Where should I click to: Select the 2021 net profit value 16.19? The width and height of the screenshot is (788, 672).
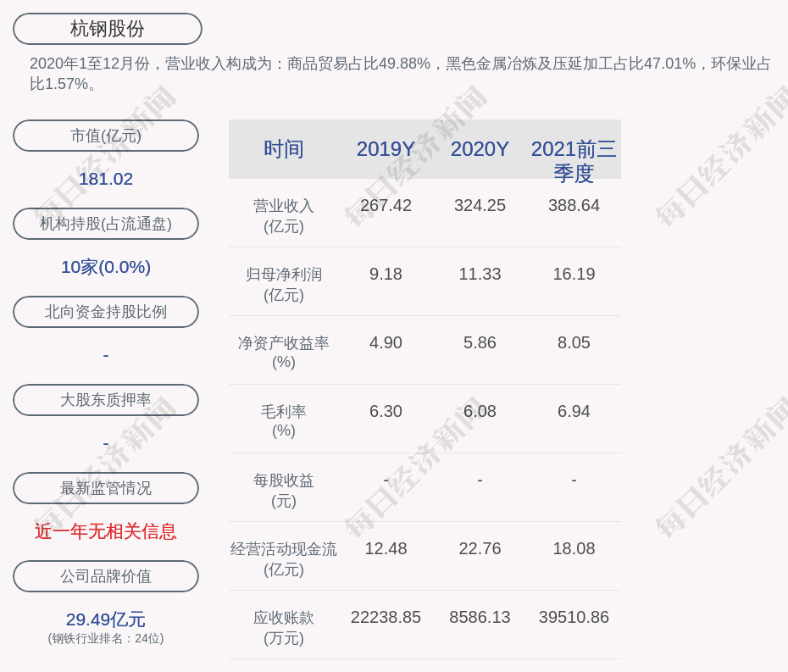[x=574, y=274]
